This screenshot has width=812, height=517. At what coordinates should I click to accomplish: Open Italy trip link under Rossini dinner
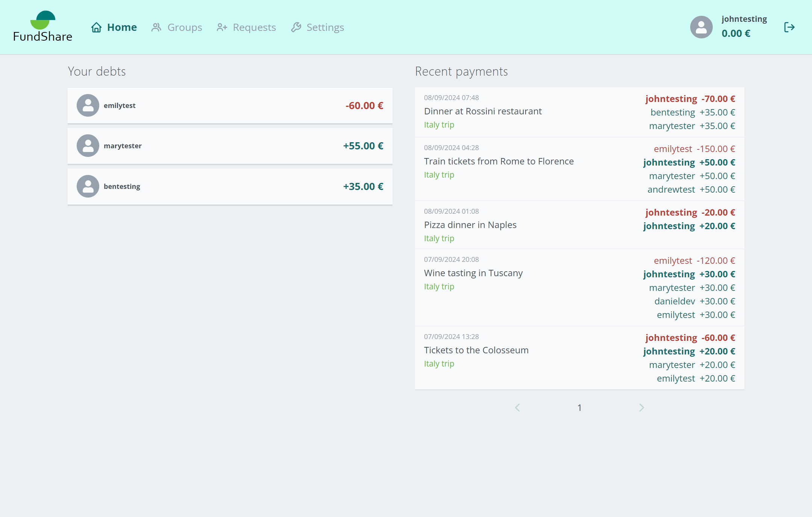coord(439,125)
